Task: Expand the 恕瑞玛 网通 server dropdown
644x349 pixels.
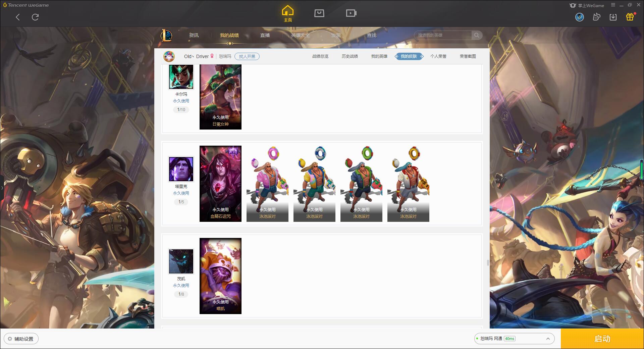Action: click(x=514, y=339)
